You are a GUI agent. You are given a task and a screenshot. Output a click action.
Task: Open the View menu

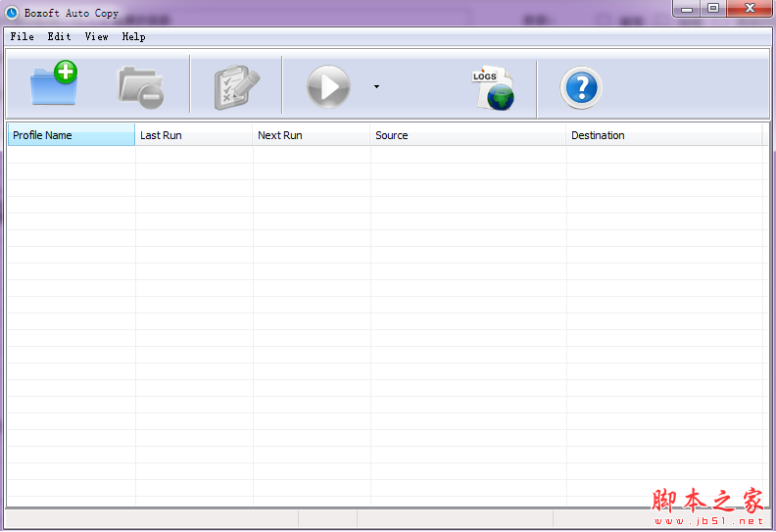pyautogui.click(x=96, y=36)
